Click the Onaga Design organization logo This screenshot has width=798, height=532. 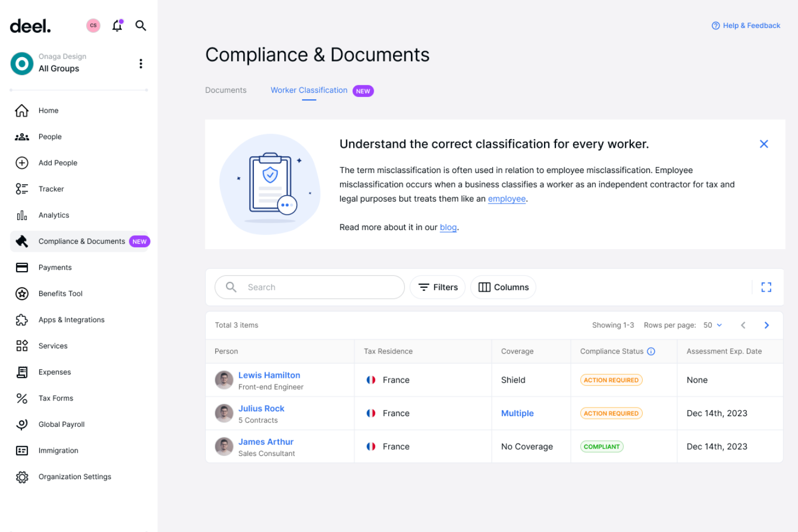[22, 64]
